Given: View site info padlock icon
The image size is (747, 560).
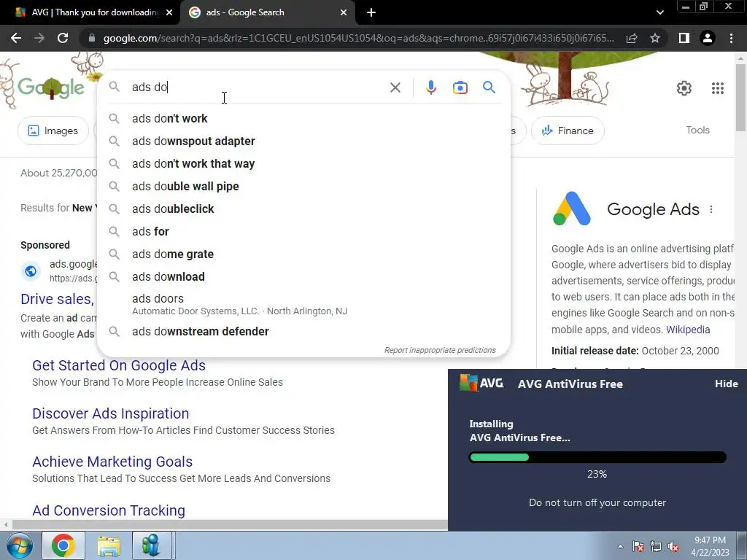Looking at the screenshot, I should click(x=91, y=38).
